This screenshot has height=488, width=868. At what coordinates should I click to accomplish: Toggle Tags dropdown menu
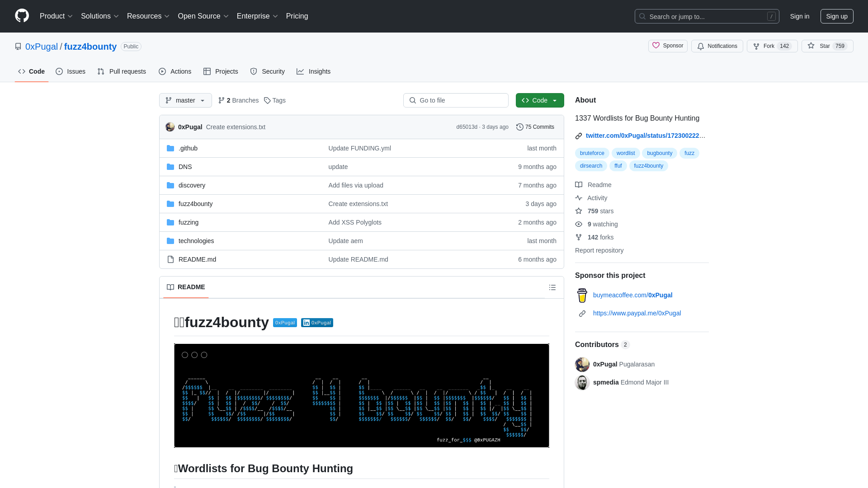(x=274, y=100)
